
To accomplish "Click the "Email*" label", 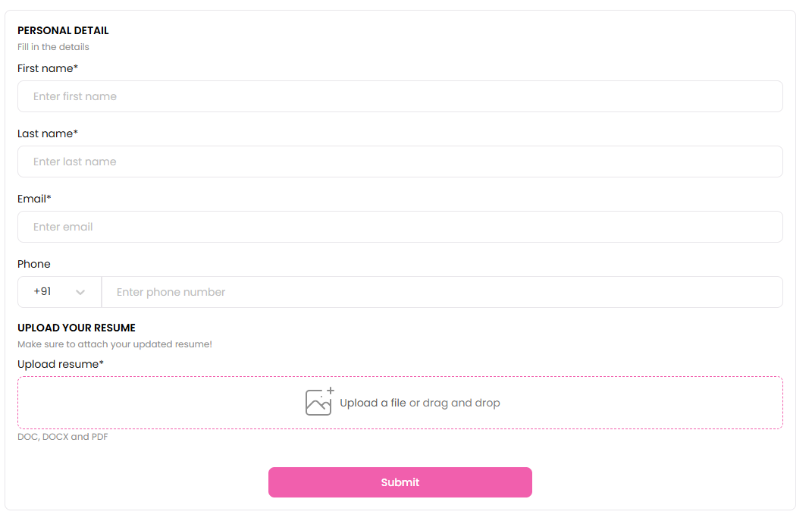I will click(34, 199).
